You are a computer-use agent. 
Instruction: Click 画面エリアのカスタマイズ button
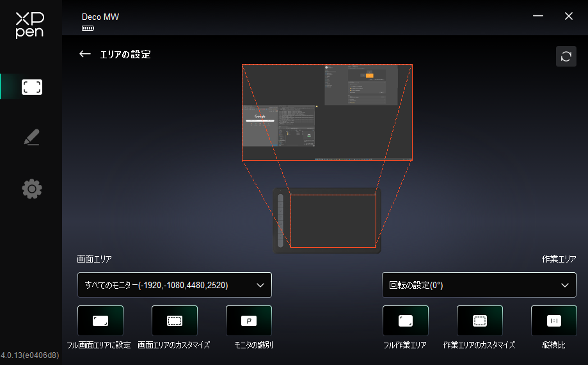(174, 321)
